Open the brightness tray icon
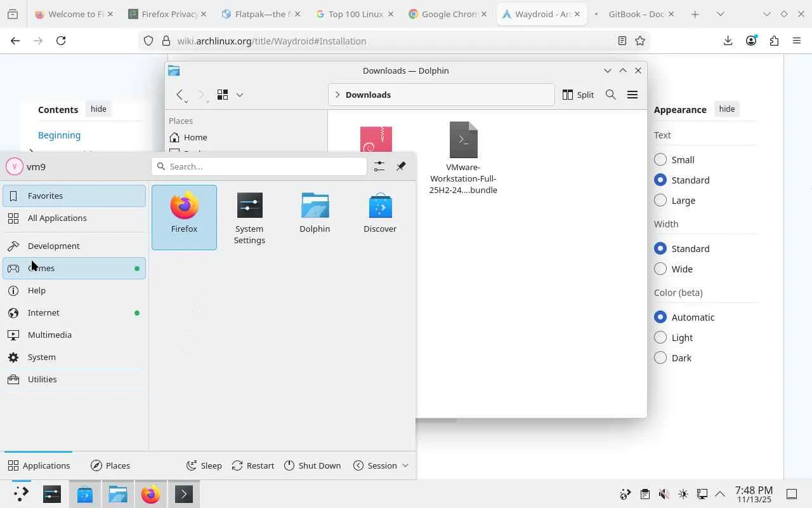The height and width of the screenshot is (508, 812). [683, 494]
